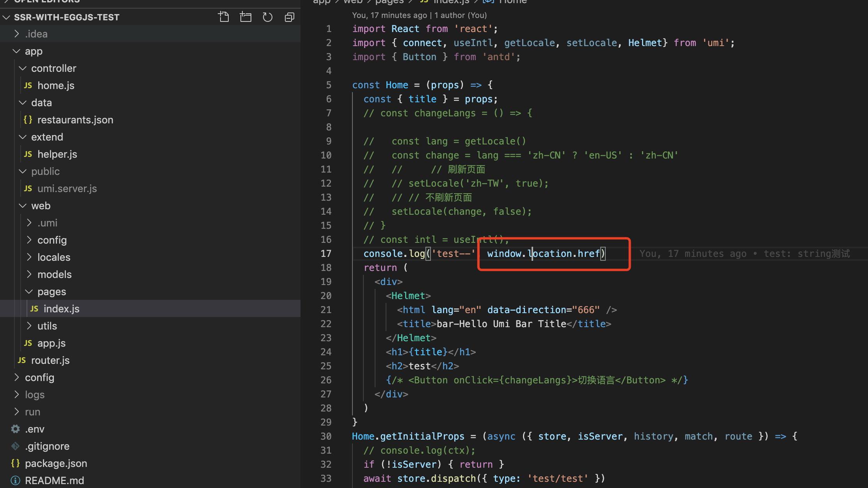
Task: Open the umi.server.js file
Action: pyautogui.click(x=67, y=188)
